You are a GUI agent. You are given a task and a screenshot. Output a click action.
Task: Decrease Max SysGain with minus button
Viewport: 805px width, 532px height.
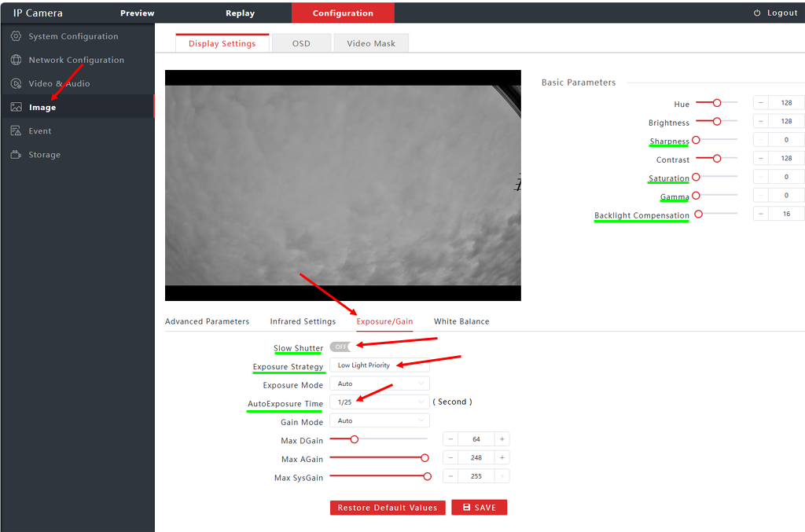coord(450,476)
